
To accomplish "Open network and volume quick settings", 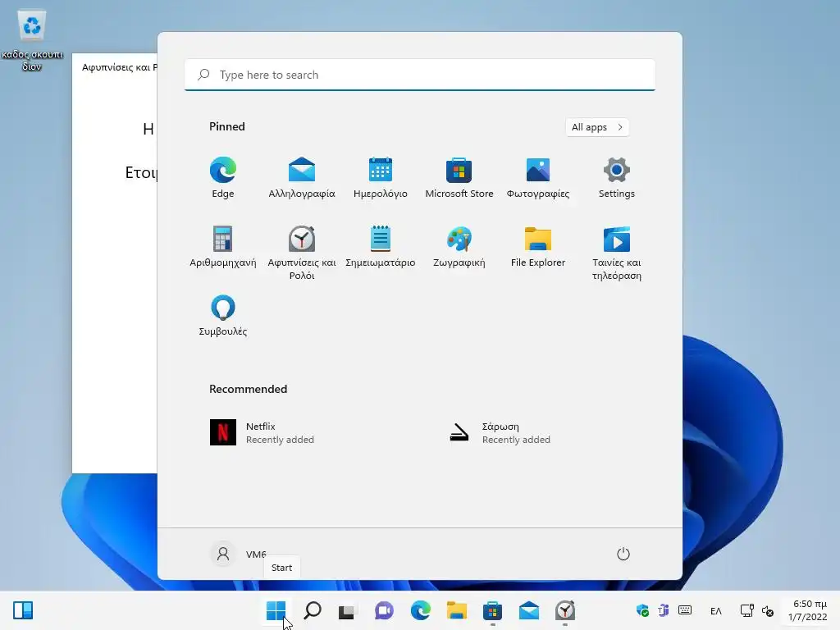I will click(757, 610).
